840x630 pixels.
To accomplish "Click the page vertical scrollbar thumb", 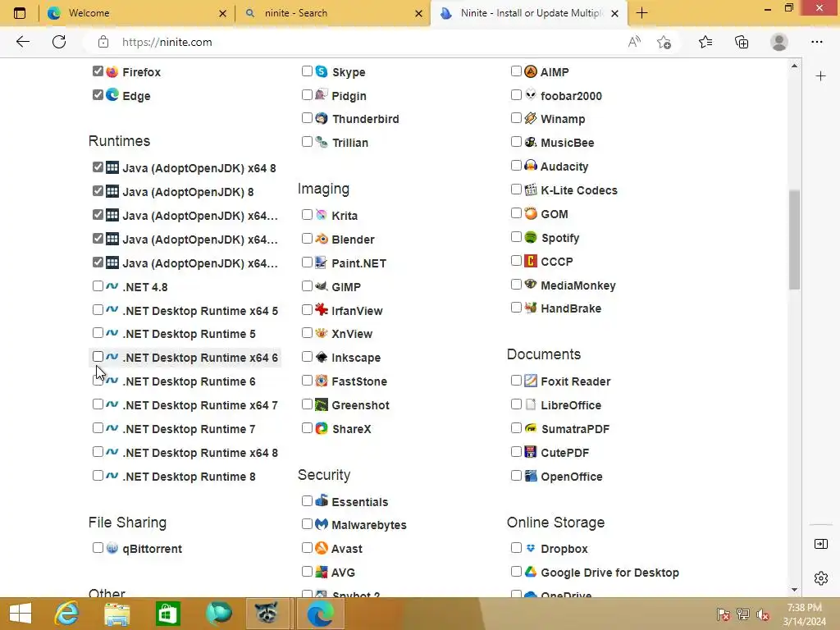I will 794,240.
